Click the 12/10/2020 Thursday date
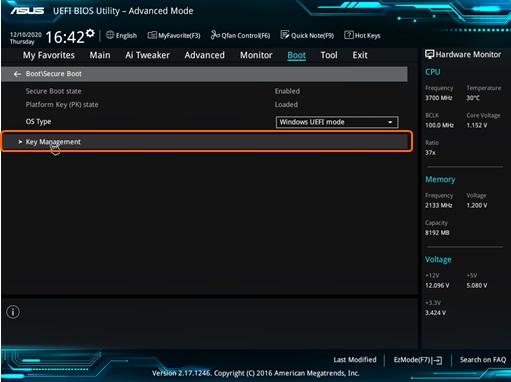 pyautogui.click(x=26, y=38)
